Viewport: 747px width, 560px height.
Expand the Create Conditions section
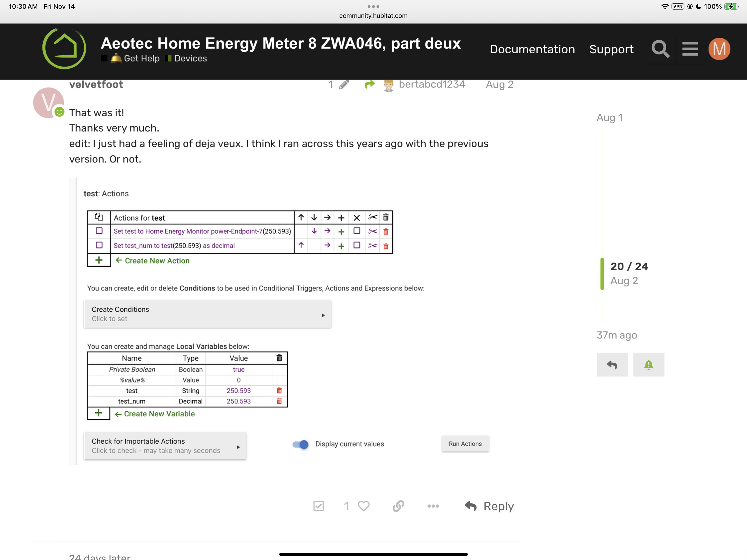click(207, 314)
